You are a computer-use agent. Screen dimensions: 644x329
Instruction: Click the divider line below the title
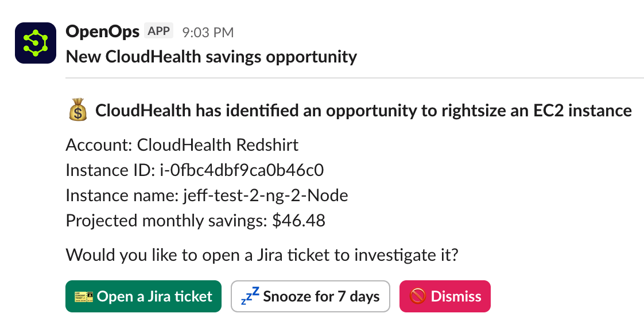[355, 77]
